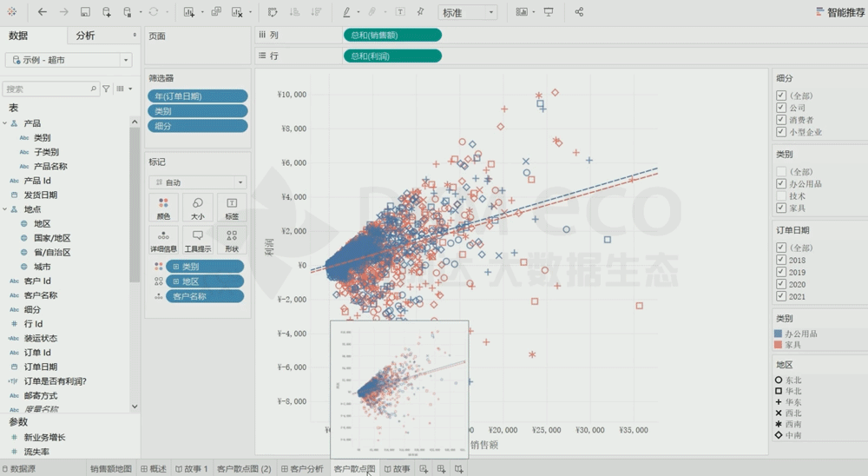868x476 pixels.
Task: Open the 大小 (size) mark card
Action: pyautogui.click(x=197, y=207)
